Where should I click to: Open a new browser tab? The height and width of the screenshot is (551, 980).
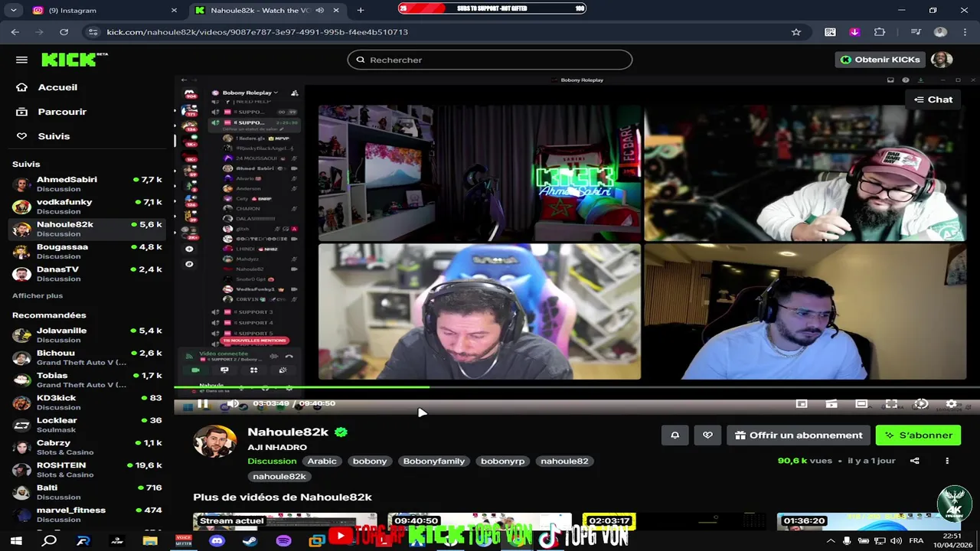tap(361, 10)
